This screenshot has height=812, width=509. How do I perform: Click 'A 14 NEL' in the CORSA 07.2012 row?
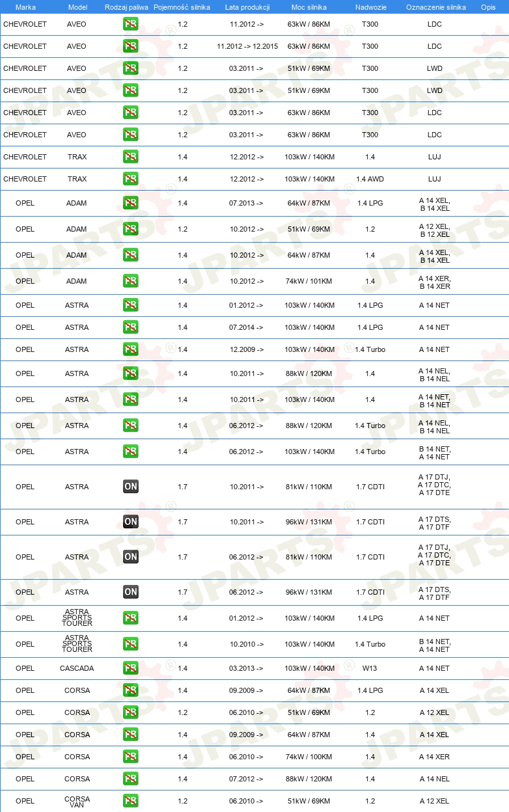point(434,779)
